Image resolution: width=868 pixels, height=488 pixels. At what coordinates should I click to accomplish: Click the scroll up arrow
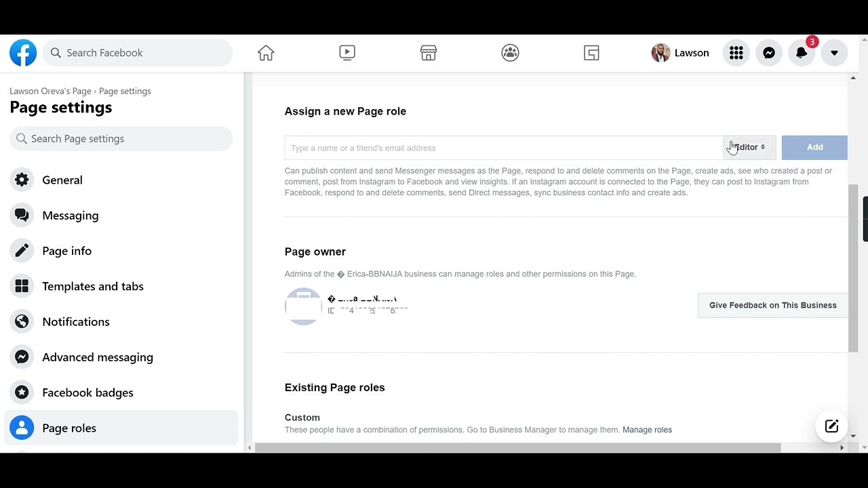coord(853,78)
